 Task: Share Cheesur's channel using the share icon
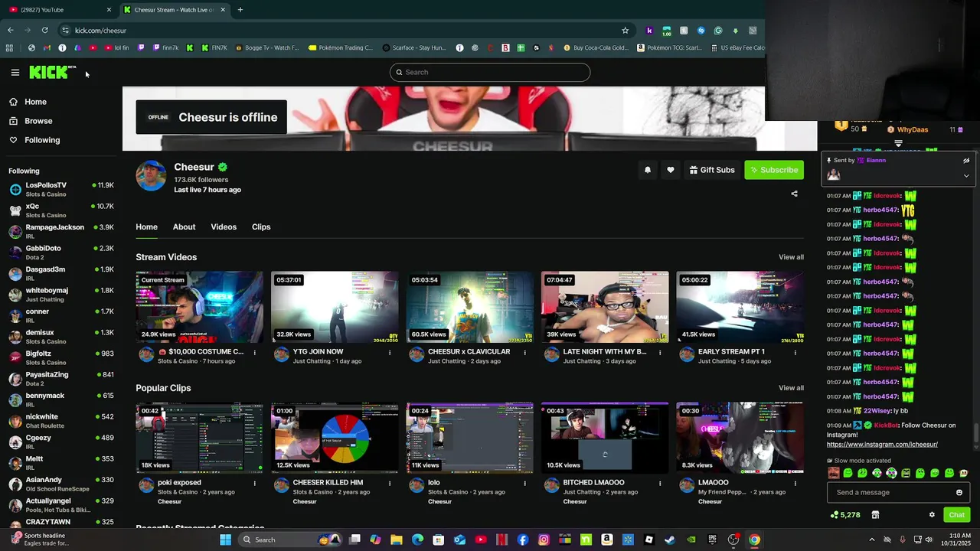click(x=794, y=194)
